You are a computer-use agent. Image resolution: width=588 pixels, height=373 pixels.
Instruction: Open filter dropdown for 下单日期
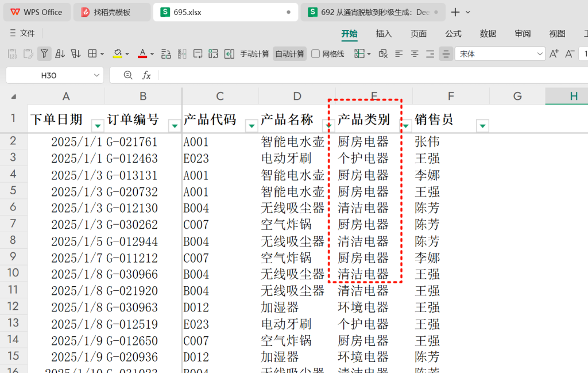pyautogui.click(x=98, y=125)
